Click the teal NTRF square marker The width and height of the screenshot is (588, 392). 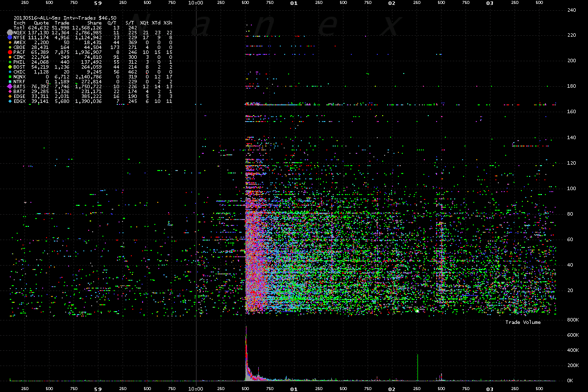pos(10,81)
